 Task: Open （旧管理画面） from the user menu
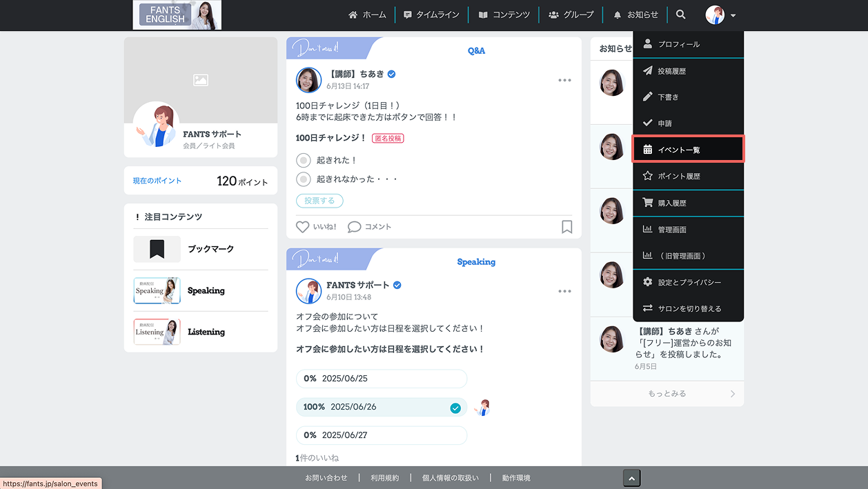[689, 256]
